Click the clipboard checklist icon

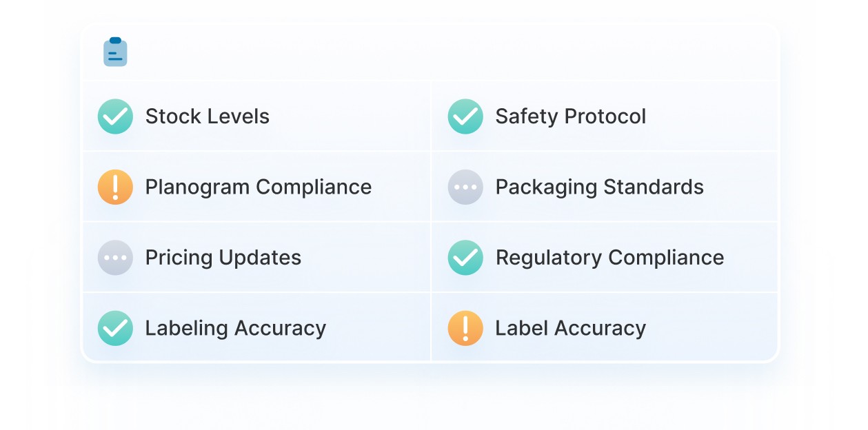click(x=115, y=52)
